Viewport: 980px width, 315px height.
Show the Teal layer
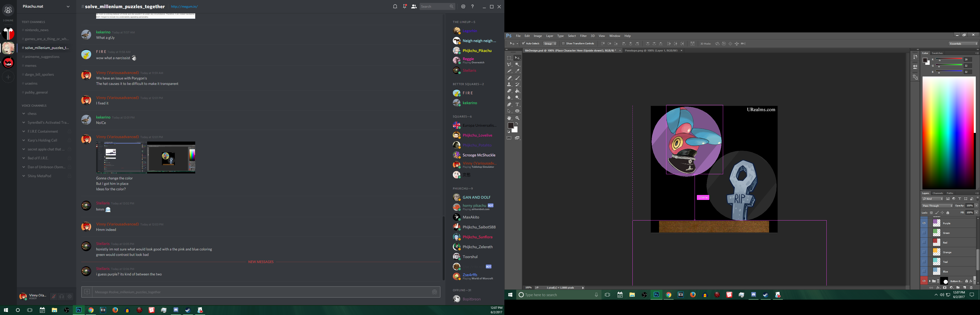pos(924,262)
